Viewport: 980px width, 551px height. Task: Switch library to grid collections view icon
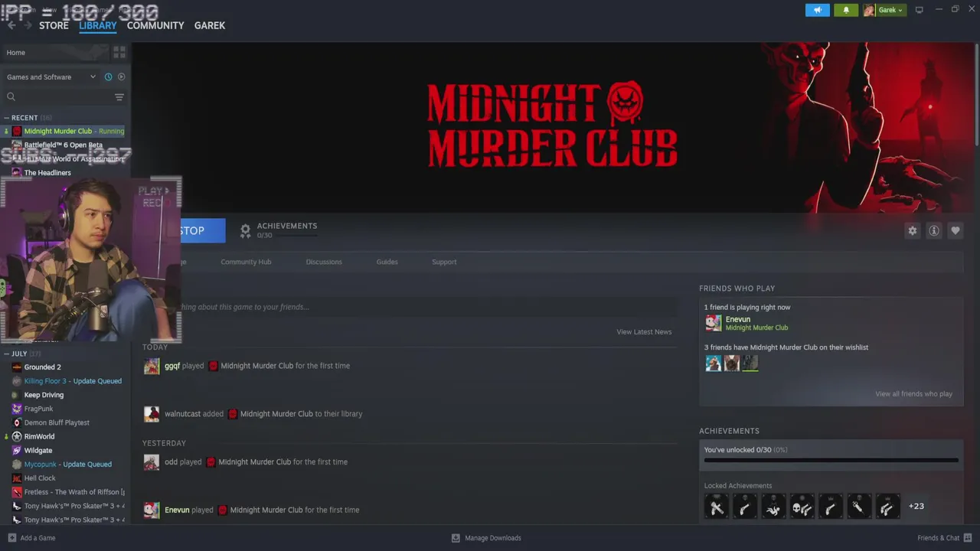pyautogui.click(x=119, y=52)
